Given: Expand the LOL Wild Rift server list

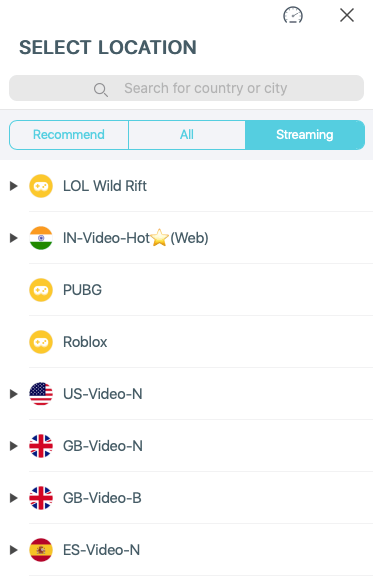Looking at the screenshot, I should coord(14,186).
